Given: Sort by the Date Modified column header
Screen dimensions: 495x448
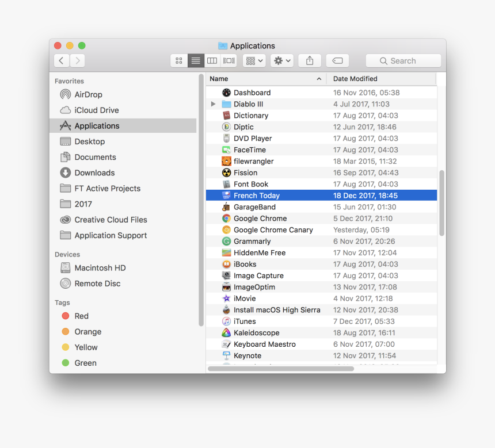Looking at the screenshot, I should tap(381, 79).
